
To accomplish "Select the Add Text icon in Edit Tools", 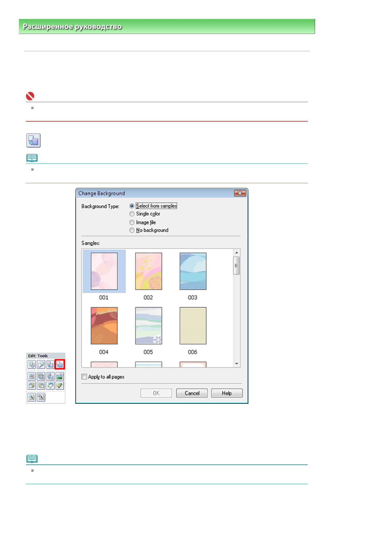I will coord(32,397).
